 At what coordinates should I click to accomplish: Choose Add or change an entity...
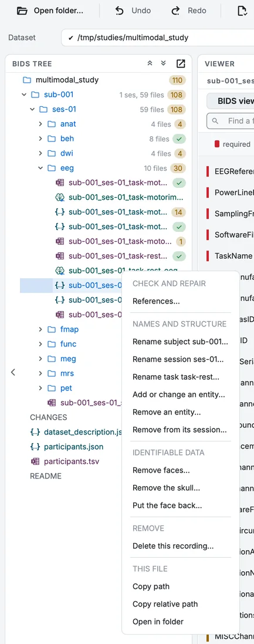[181, 395]
